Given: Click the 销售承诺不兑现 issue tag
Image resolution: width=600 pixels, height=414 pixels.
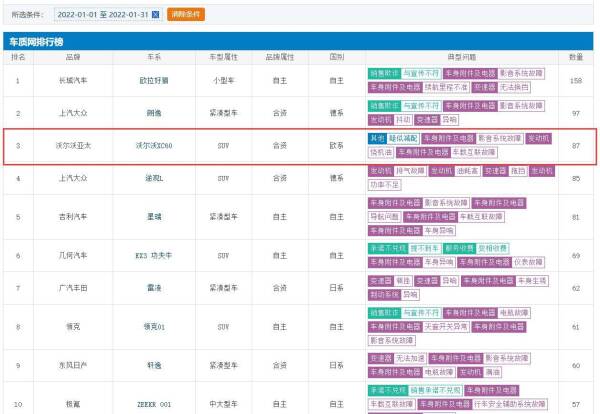Looking at the screenshot, I should 435,391.
